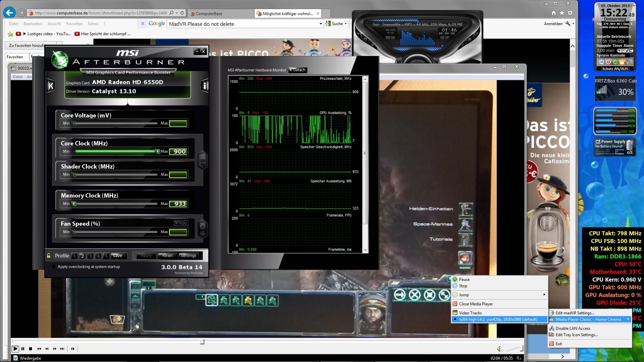Select Afterburner profile slot 3

[x=90, y=256]
